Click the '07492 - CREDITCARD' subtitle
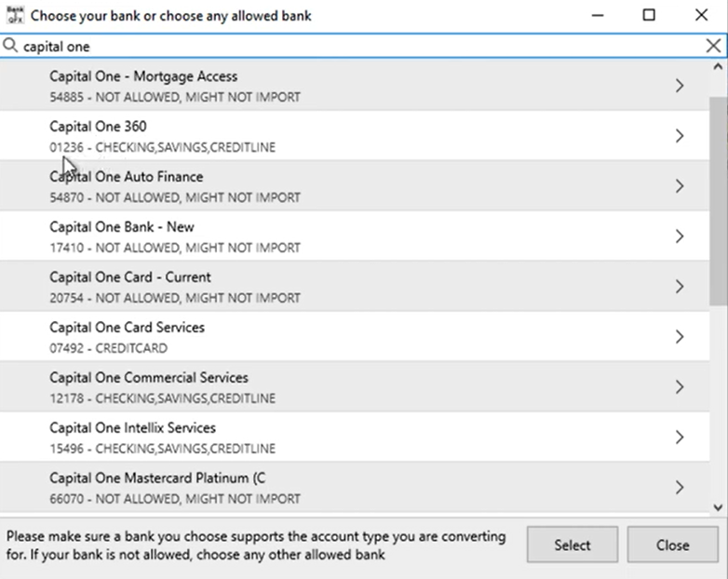The height and width of the screenshot is (579, 728). pos(109,348)
